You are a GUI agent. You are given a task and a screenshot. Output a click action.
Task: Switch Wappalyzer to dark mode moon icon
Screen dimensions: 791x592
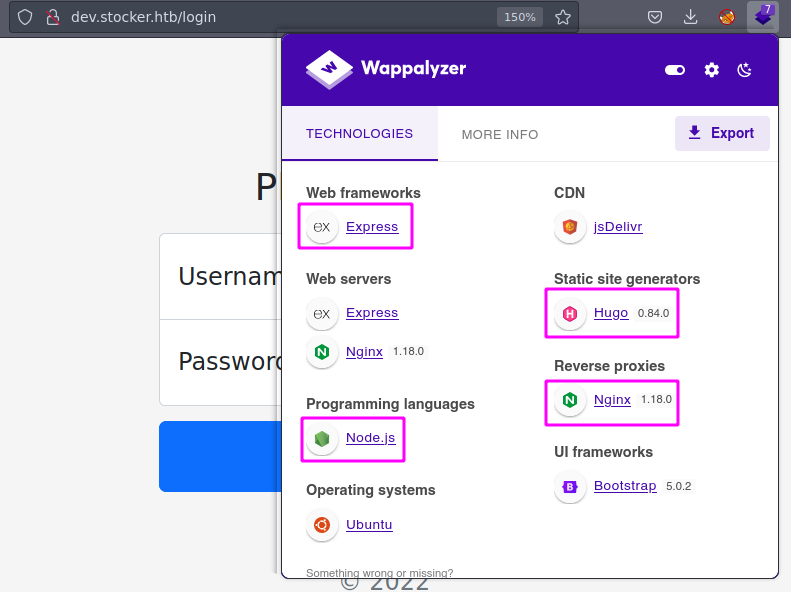pos(744,70)
